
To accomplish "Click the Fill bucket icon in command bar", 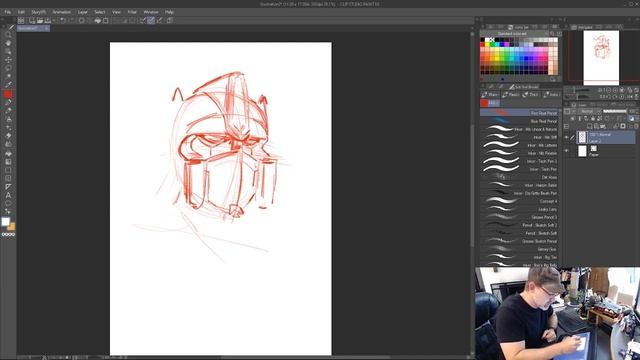I will tap(98, 20).
